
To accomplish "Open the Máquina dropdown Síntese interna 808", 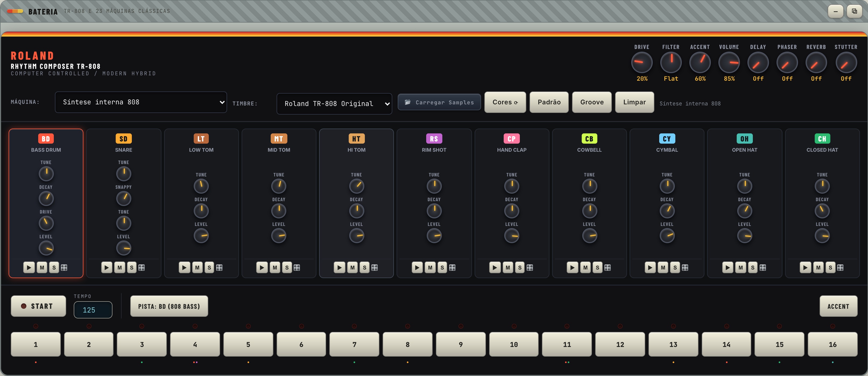I will point(141,102).
